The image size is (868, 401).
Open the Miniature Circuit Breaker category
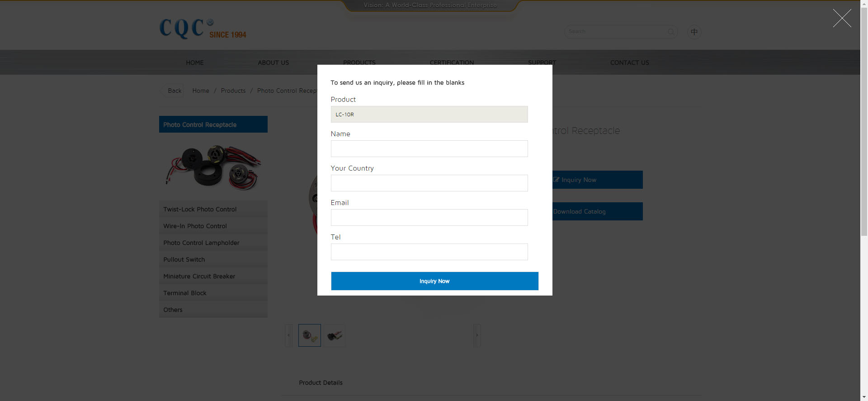(x=199, y=276)
